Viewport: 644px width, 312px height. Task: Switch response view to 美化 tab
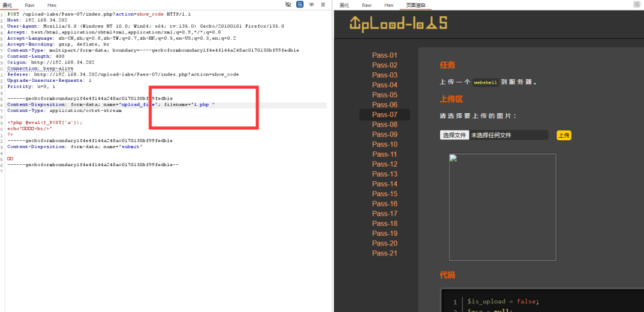[344, 5]
